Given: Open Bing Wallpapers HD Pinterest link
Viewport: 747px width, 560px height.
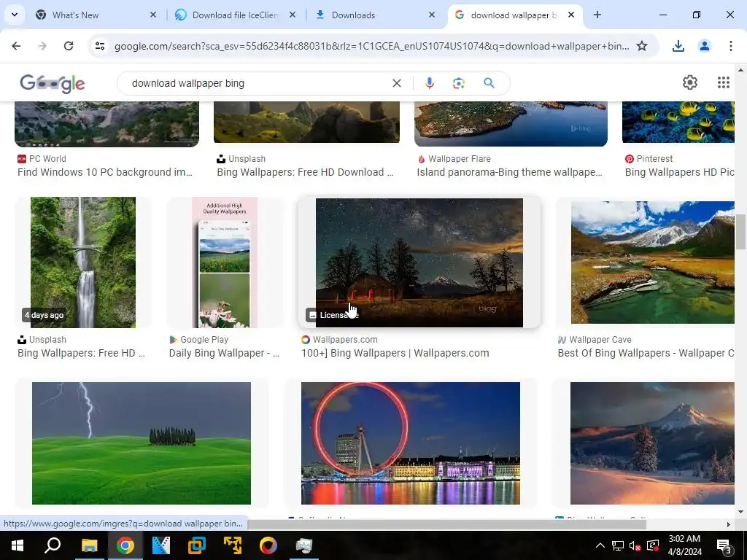Looking at the screenshot, I should [x=680, y=172].
